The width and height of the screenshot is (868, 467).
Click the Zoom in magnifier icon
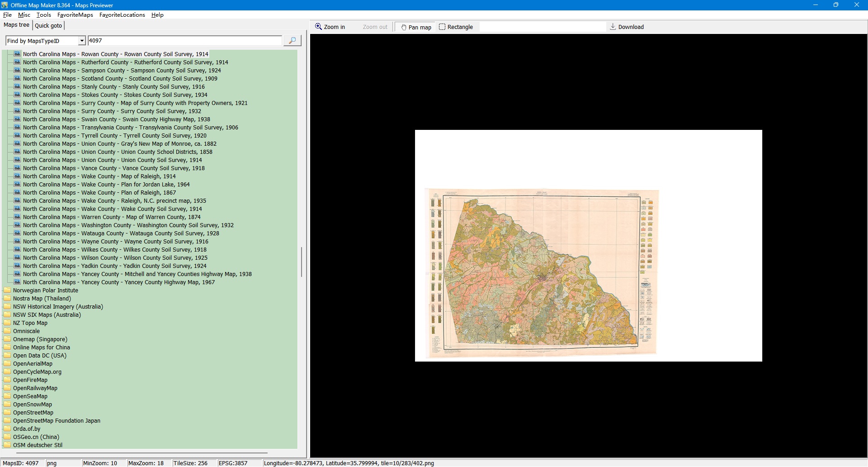pos(318,27)
